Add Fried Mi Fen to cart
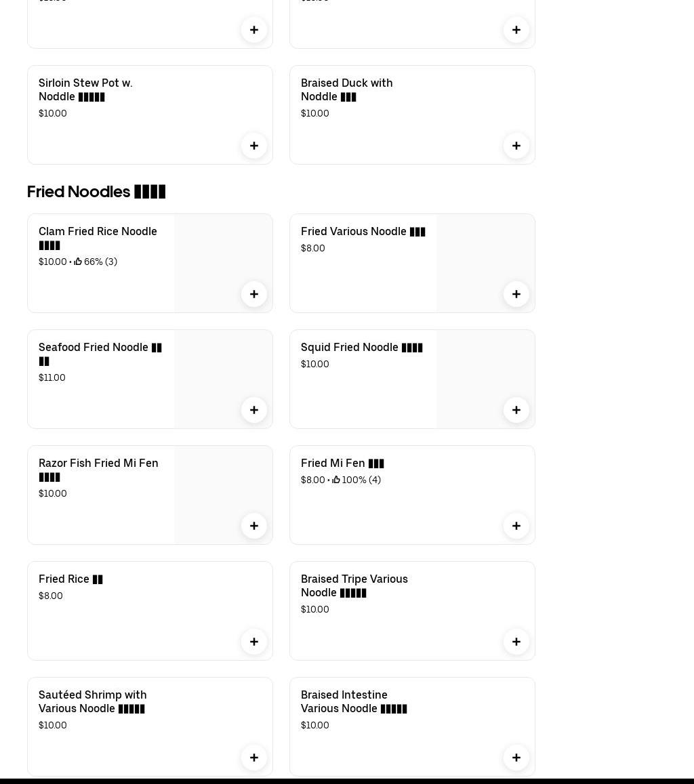The width and height of the screenshot is (694, 784). click(x=516, y=526)
